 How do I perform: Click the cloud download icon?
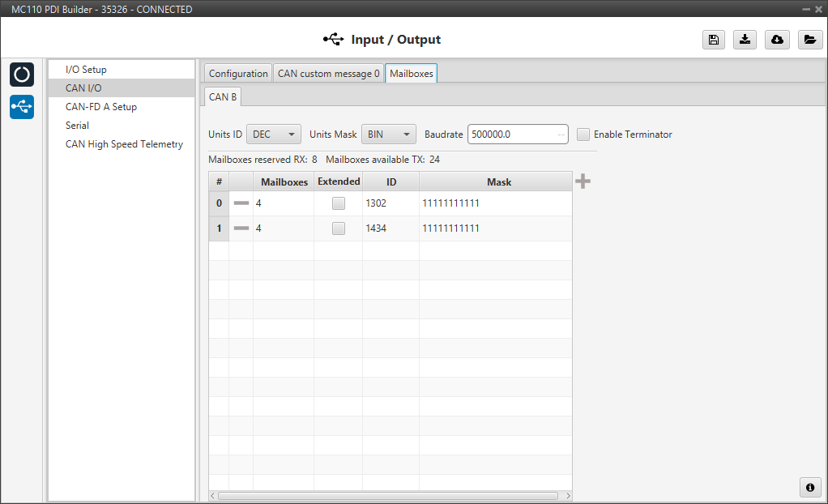pos(777,40)
